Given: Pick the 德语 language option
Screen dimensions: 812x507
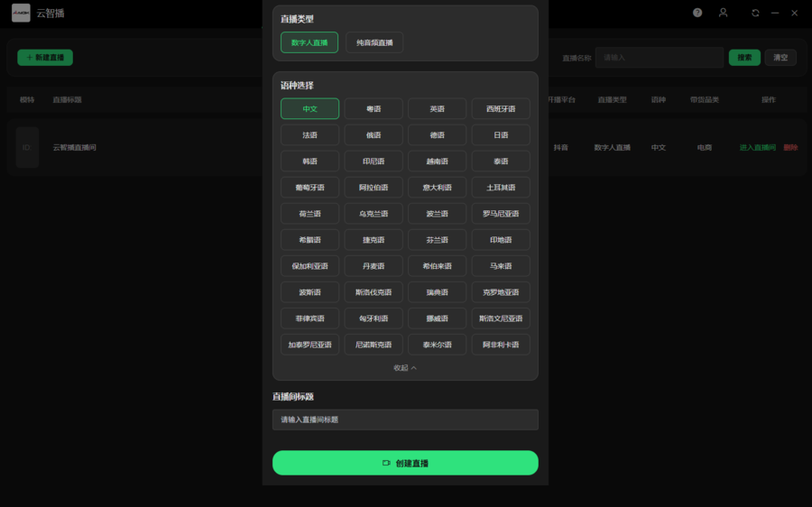Looking at the screenshot, I should point(437,135).
